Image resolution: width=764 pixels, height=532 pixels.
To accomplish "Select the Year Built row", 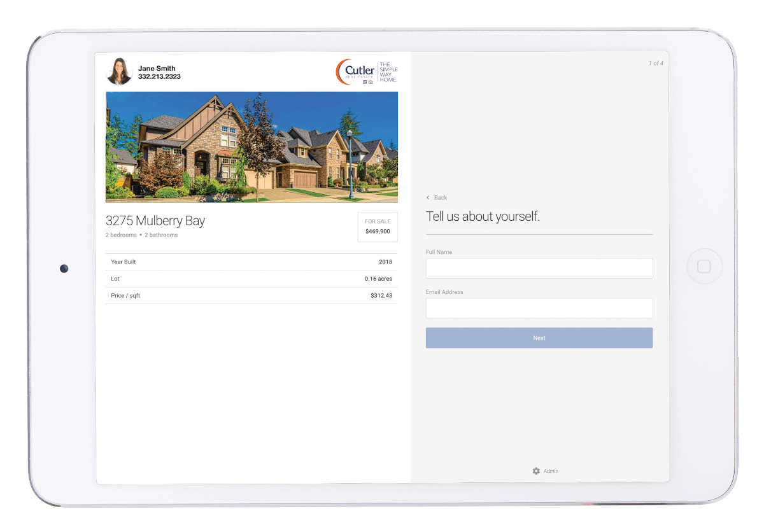I will click(x=251, y=262).
